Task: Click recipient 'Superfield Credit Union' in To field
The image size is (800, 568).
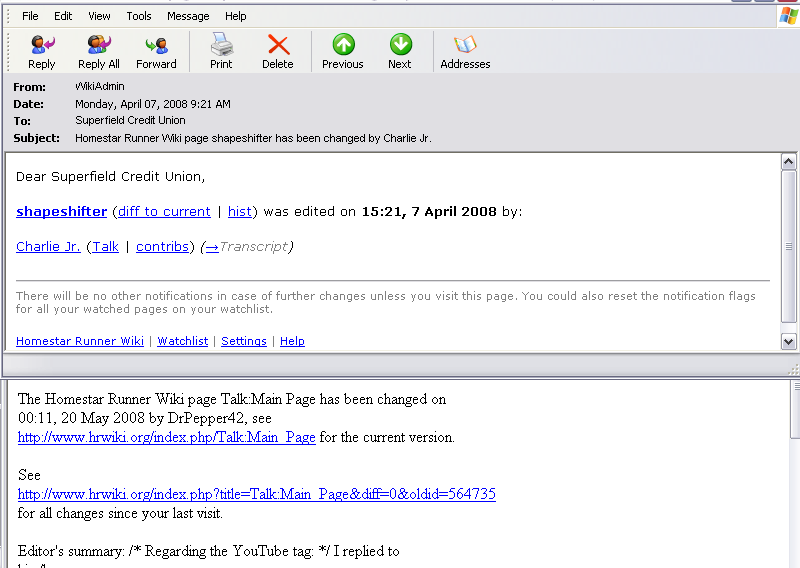Action: (130, 120)
